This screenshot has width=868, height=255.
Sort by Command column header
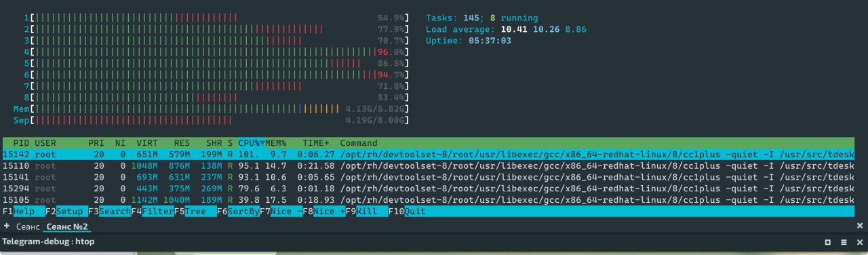click(359, 143)
